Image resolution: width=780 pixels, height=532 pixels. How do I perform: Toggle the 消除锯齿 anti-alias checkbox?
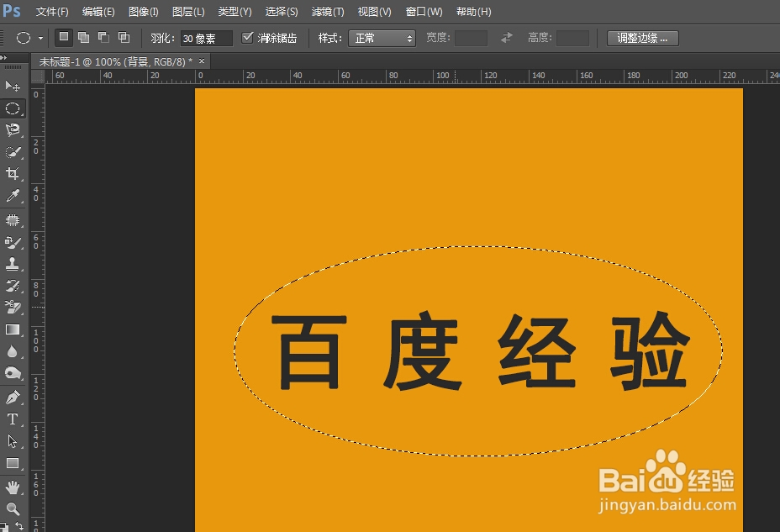pos(247,38)
